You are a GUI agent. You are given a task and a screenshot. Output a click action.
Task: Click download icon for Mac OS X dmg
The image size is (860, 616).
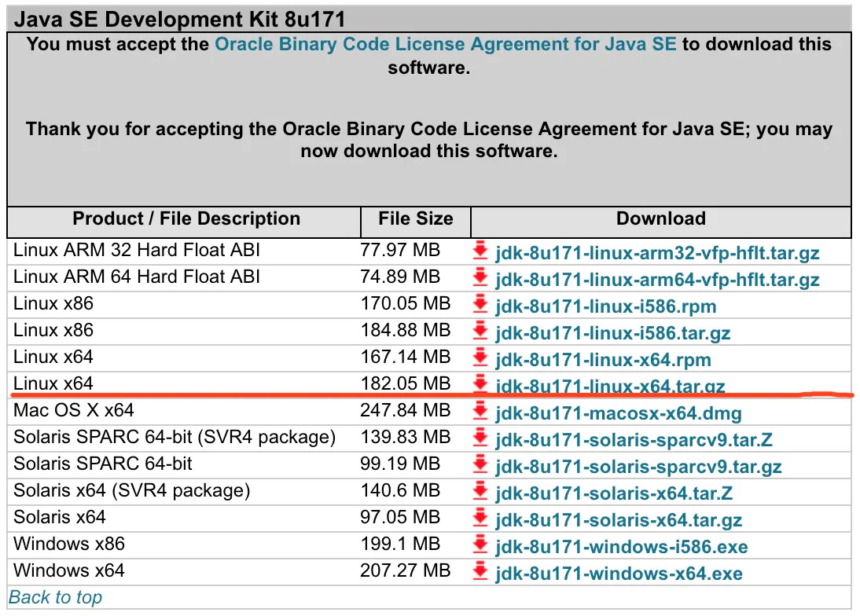(x=480, y=412)
